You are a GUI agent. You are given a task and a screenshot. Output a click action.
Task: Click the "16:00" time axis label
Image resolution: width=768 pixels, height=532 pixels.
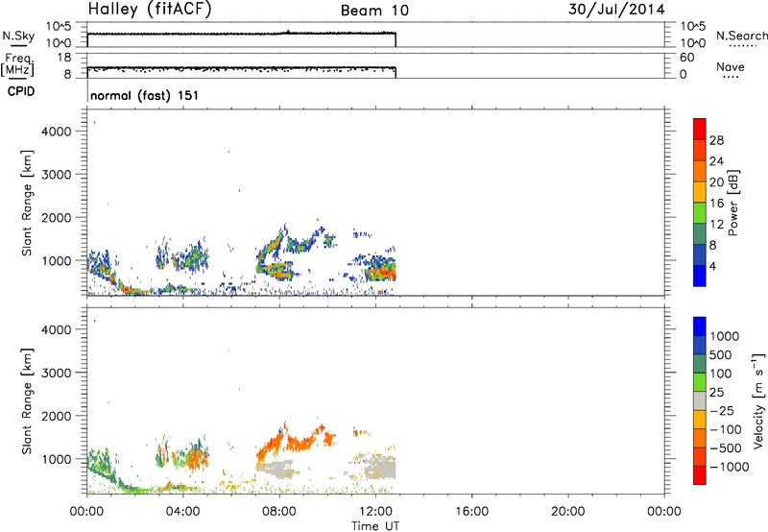[471, 512]
